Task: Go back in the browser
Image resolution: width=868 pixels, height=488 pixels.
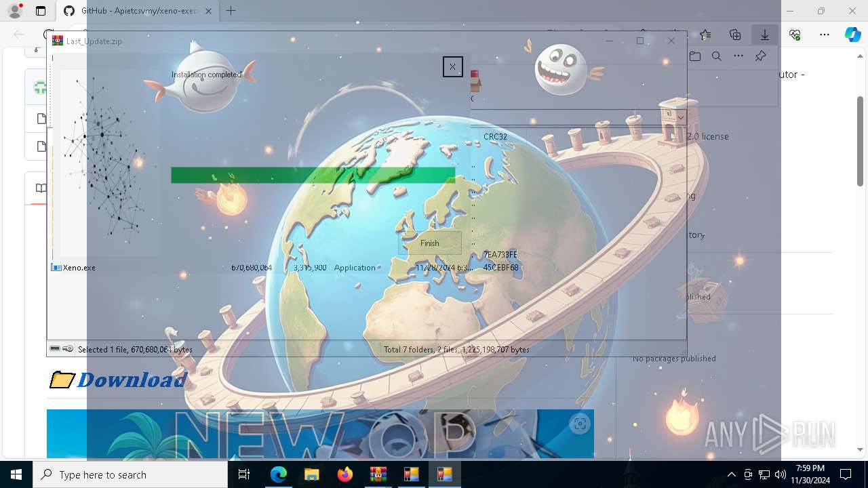Action: pos(19,35)
